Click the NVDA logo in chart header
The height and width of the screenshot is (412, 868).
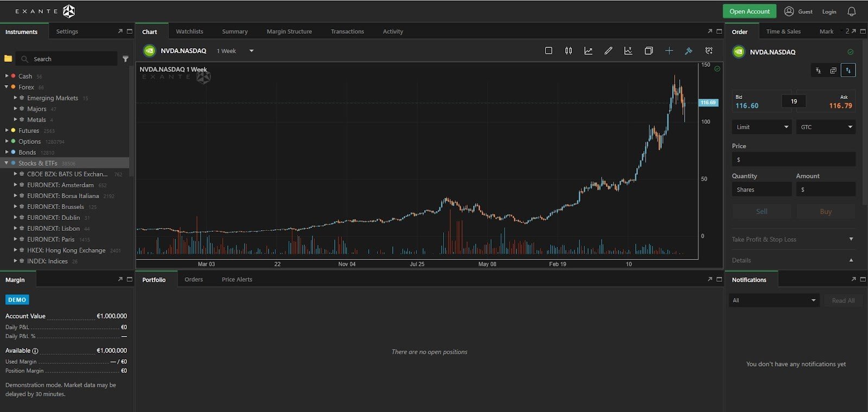click(149, 50)
